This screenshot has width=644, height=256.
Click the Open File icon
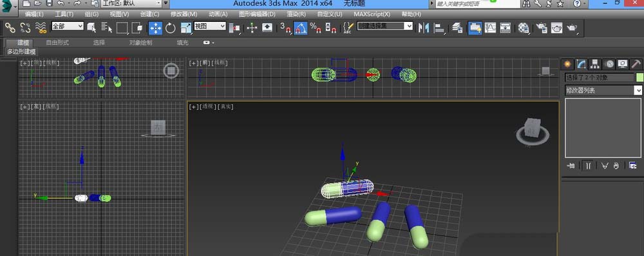point(38,4)
